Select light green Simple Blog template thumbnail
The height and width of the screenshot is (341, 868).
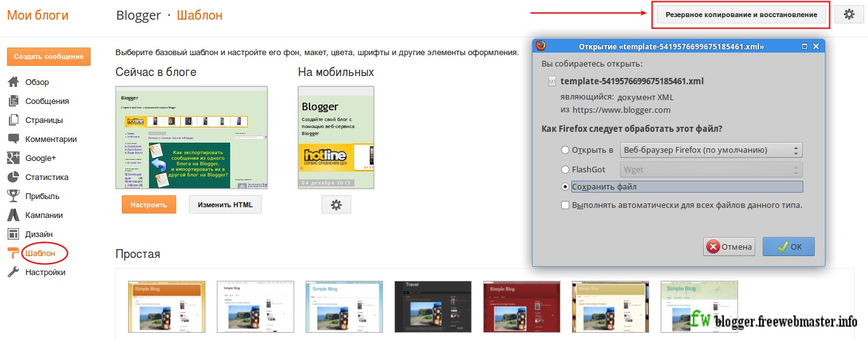699,307
